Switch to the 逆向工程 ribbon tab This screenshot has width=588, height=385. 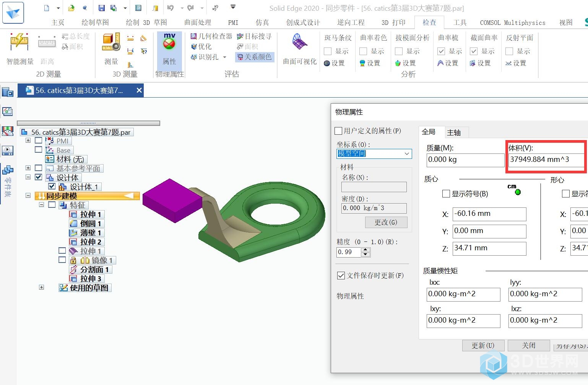351,23
